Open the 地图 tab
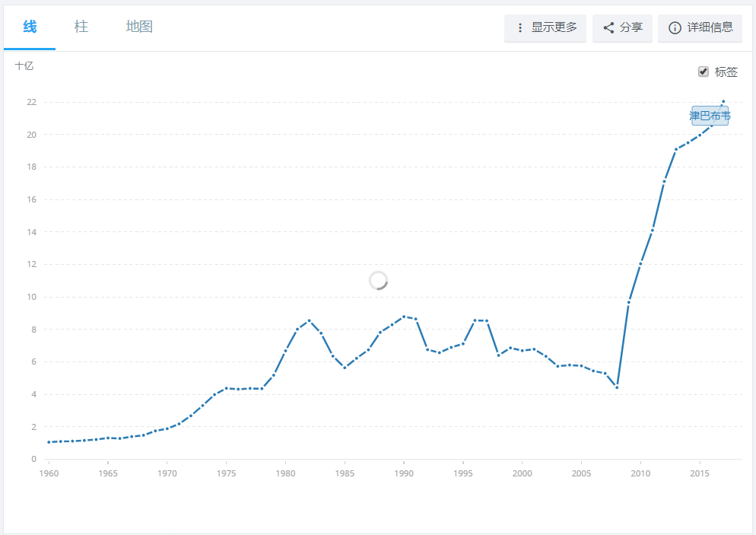 pos(139,27)
